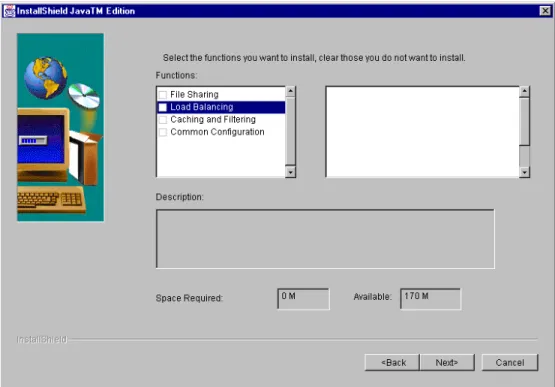Screen dimensions: 555x387
Task: Select the Load Balancing list row
Action: click(x=221, y=107)
